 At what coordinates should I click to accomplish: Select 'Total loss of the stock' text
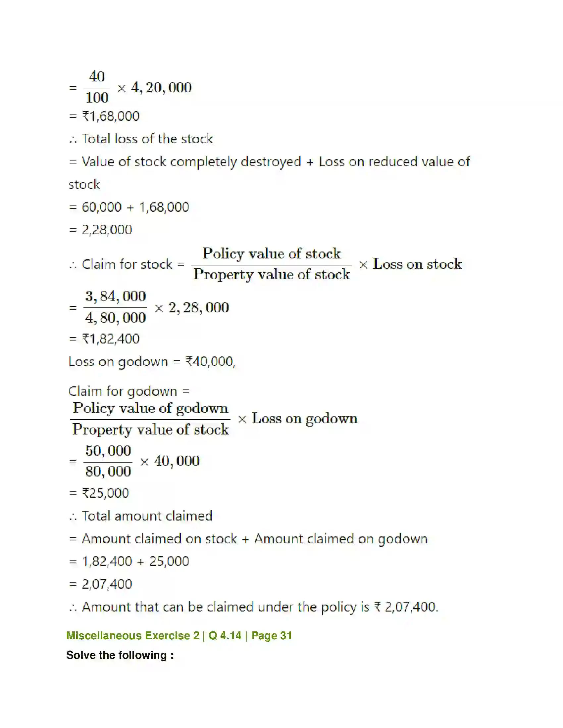(x=147, y=139)
